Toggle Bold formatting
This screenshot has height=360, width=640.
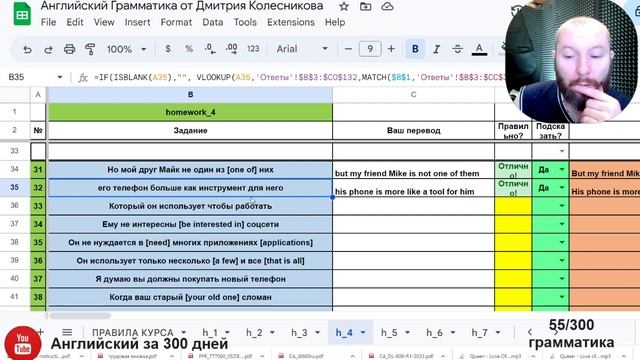[x=415, y=49]
